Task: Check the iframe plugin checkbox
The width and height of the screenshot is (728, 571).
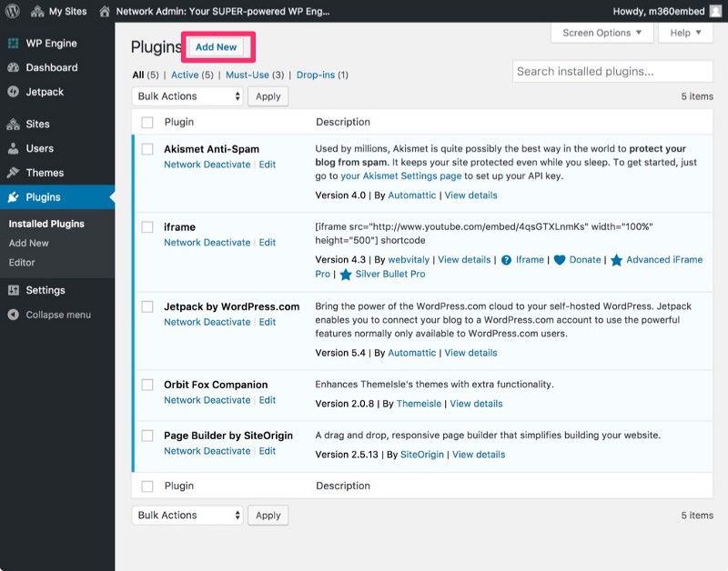Action: [x=147, y=226]
